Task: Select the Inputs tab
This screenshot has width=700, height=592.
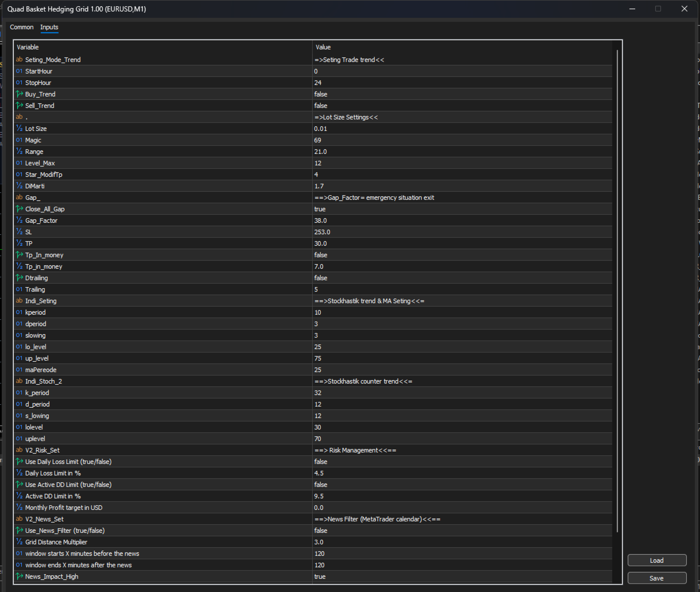Action: point(49,27)
